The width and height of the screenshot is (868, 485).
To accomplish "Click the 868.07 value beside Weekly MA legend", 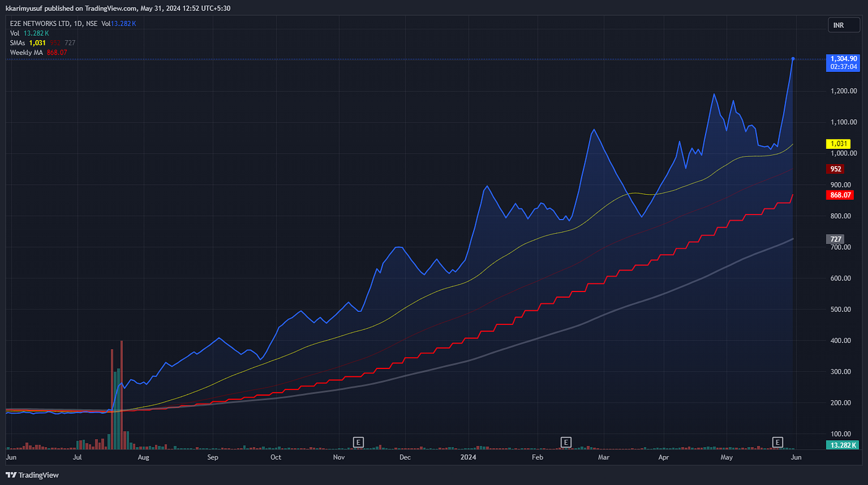I will tap(56, 53).
